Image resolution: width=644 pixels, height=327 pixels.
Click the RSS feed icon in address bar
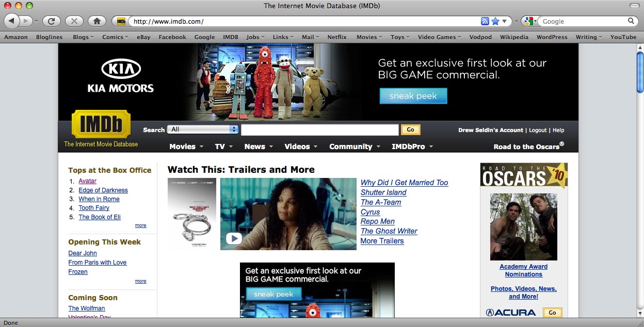pos(485,21)
